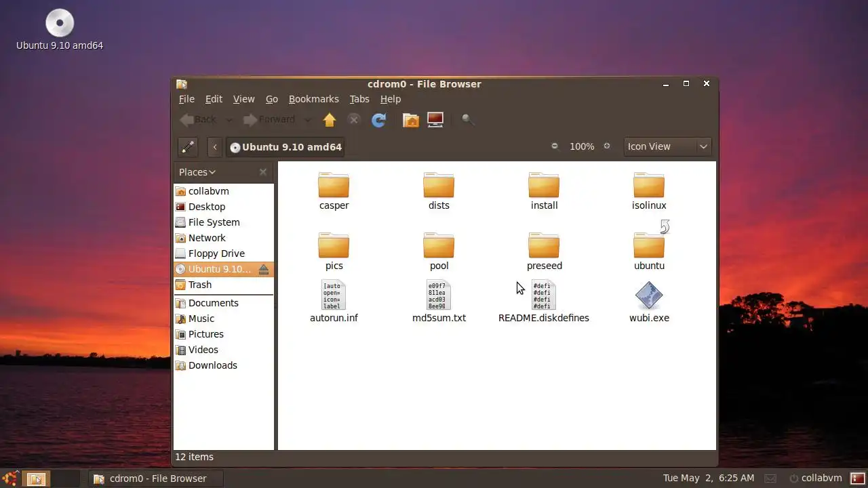Select the ubuntu symlink folder
The image size is (868, 488).
point(649,251)
